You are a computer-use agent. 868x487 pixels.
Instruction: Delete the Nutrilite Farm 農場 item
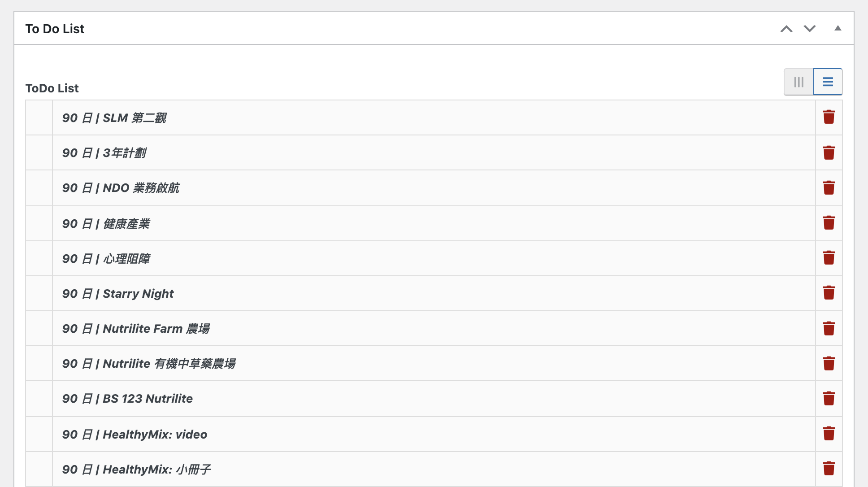click(x=829, y=328)
